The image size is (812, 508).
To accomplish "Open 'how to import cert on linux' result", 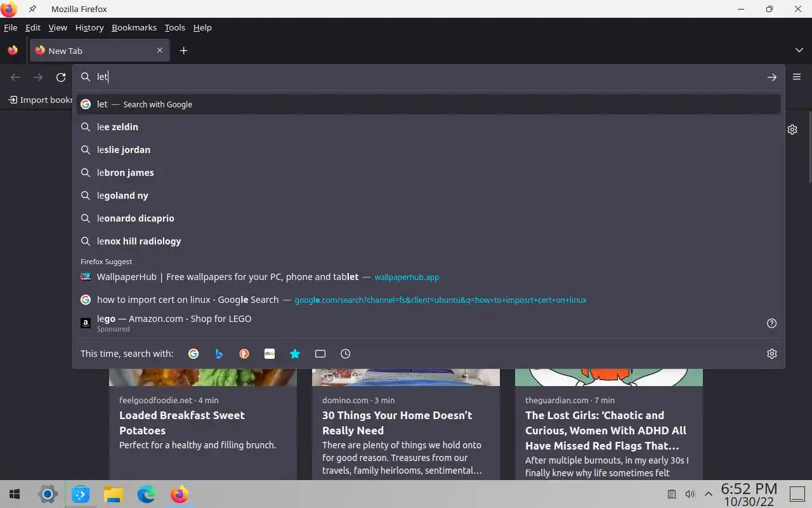I will click(x=428, y=300).
